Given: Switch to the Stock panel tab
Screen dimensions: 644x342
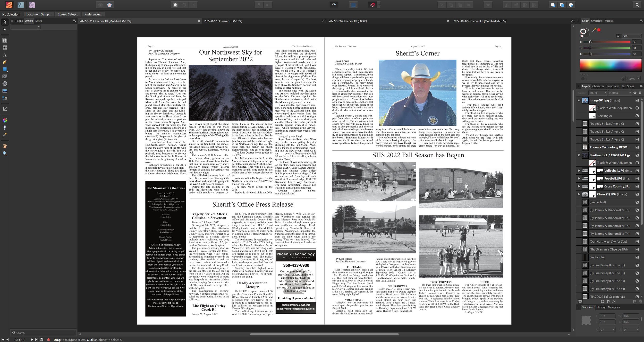Looking at the screenshot, I should [x=39, y=21].
